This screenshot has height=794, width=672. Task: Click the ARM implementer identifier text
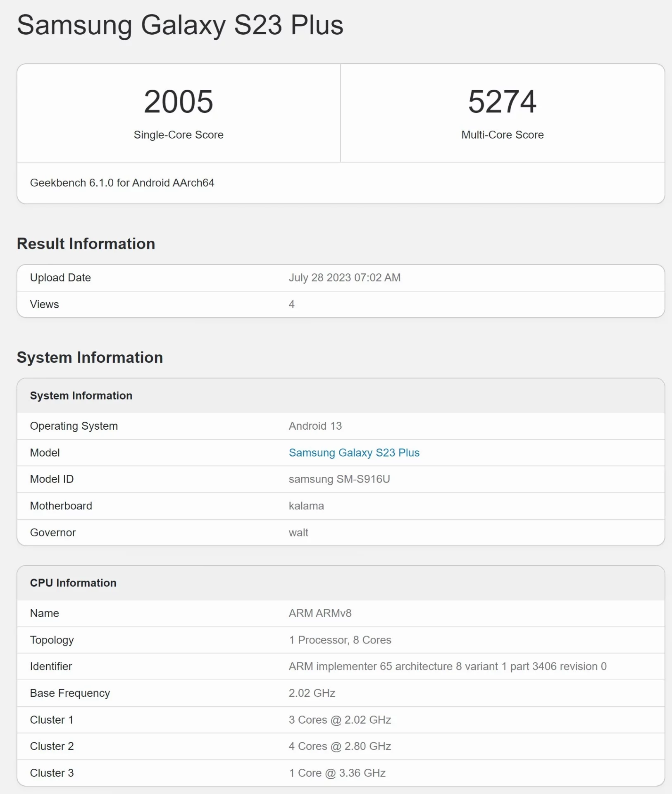click(x=447, y=666)
